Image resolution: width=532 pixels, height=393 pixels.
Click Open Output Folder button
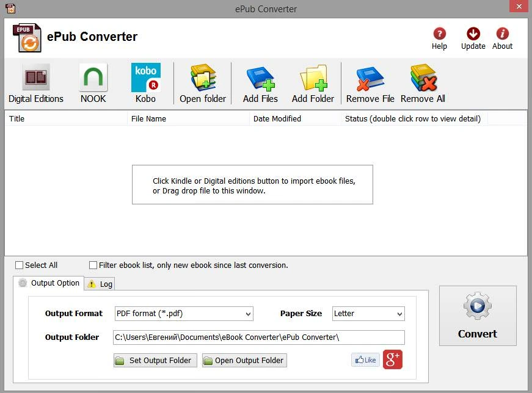click(x=244, y=360)
